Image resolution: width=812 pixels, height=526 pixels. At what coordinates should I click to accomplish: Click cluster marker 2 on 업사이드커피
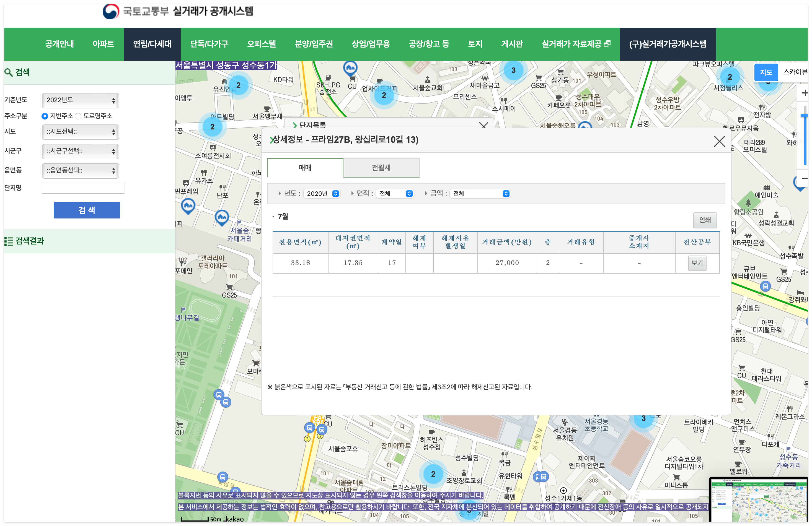tap(384, 95)
